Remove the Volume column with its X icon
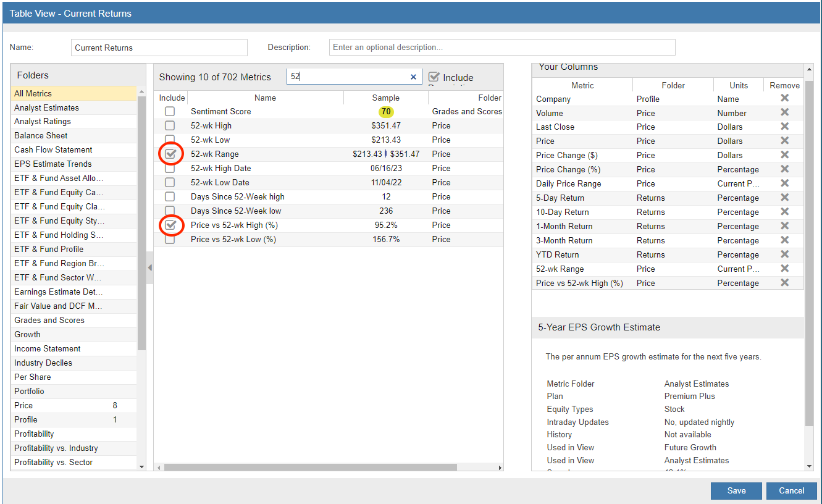Screen dimensions: 822x504 tap(784, 112)
